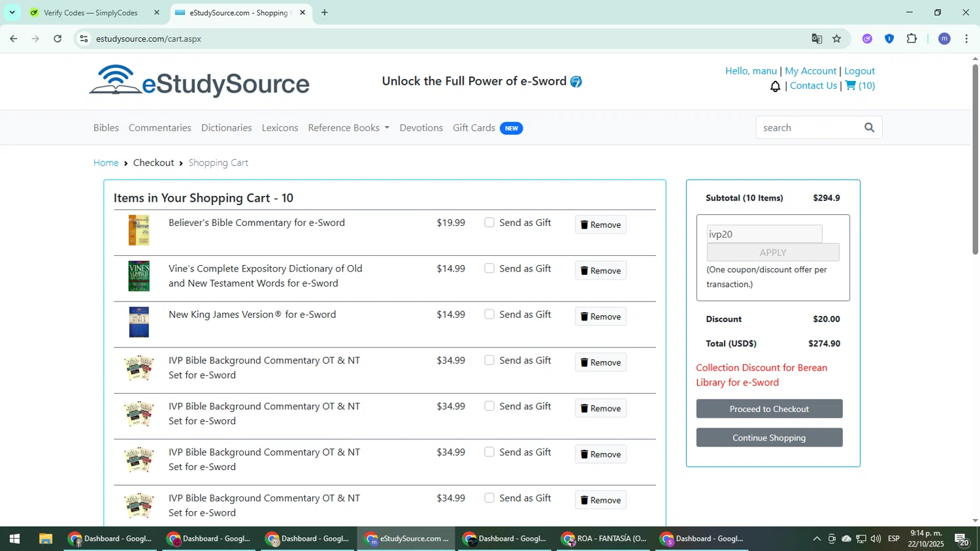Screen dimensions: 980x551
Task: Click the search magnifier icon
Action: [x=869, y=127]
